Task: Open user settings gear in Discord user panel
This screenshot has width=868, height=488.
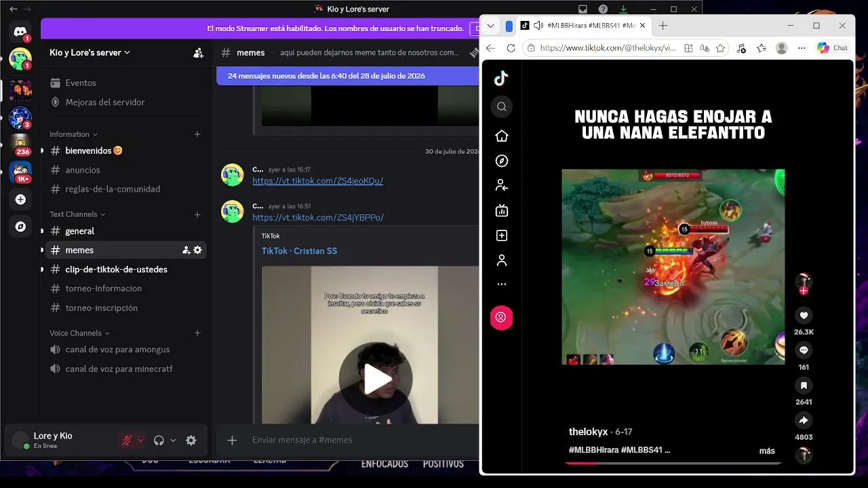Action: pos(191,441)
